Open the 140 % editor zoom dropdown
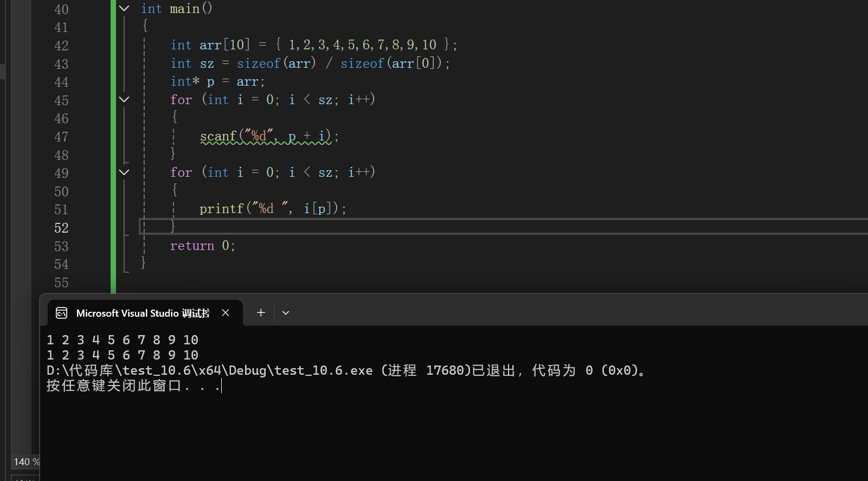 click(26, 461)
